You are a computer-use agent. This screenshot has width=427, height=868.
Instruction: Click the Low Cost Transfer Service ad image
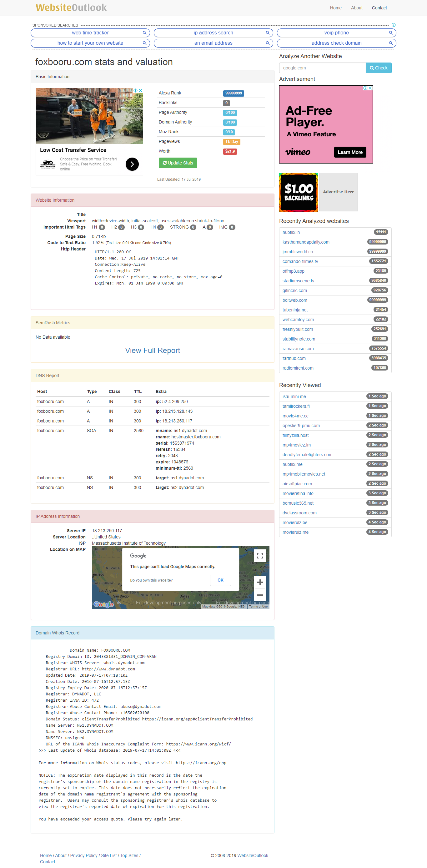click(89, 116)
